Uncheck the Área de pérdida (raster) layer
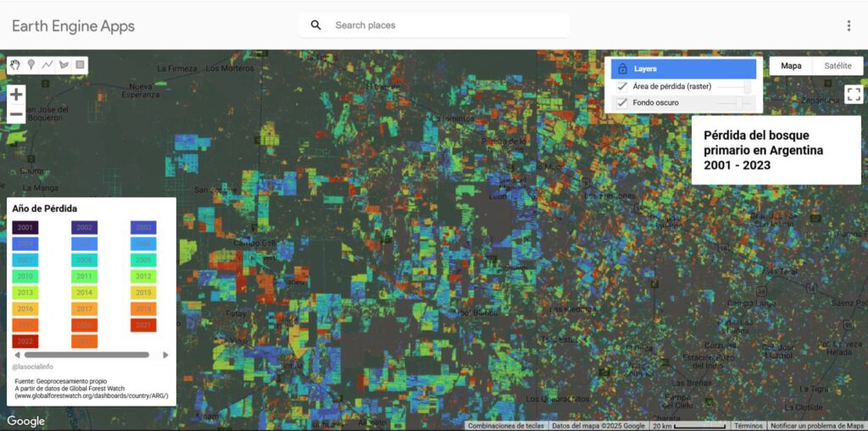 [x=622, y=86]
